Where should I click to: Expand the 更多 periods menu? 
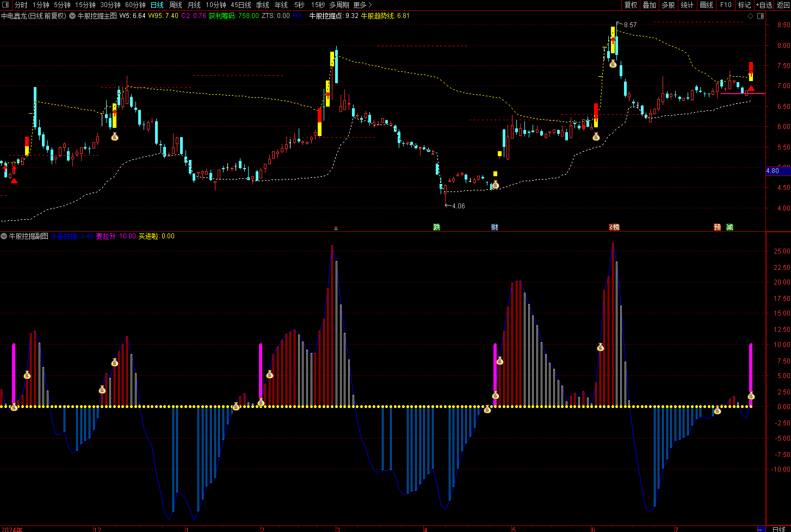click(x=362, y=5)
